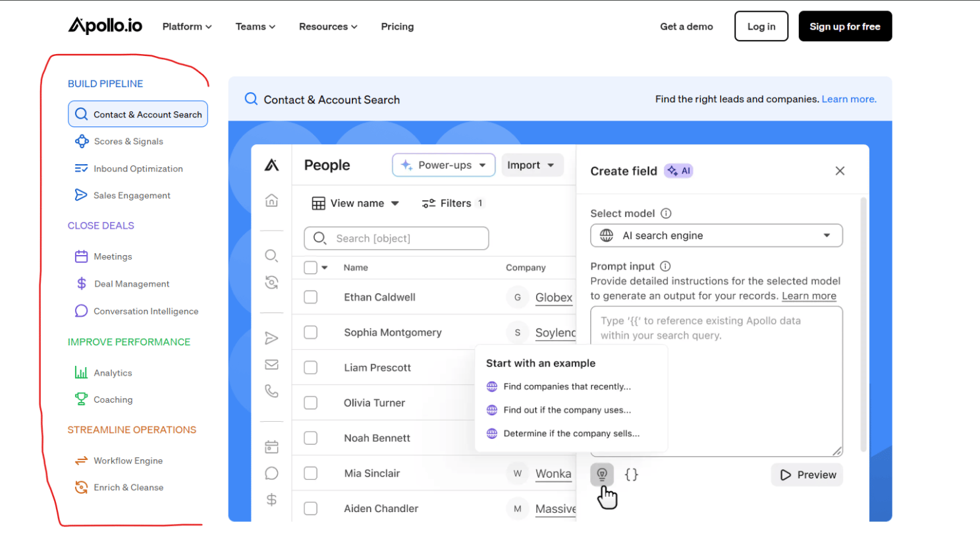Click the Analytics bar chart icon
The image size is (980, 549).
81,372
